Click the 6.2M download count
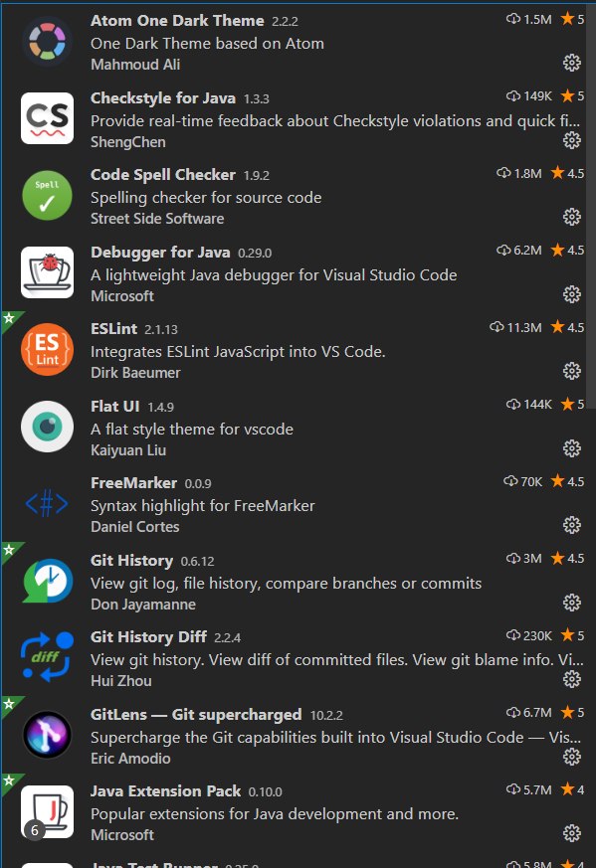596x868 pixels. 527,251
